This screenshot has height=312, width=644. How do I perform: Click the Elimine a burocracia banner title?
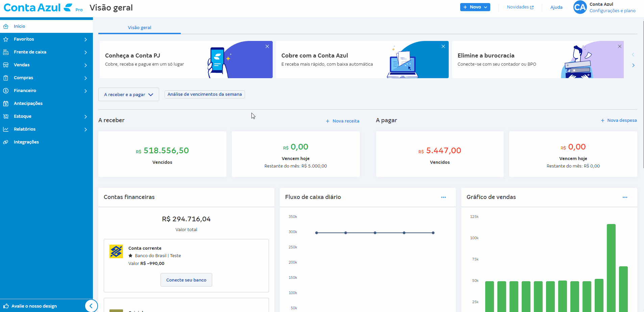tap(486, 55)
